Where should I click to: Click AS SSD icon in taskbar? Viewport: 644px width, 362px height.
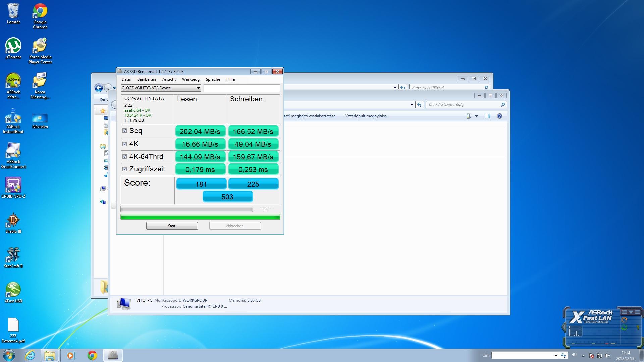click(113, 355)
